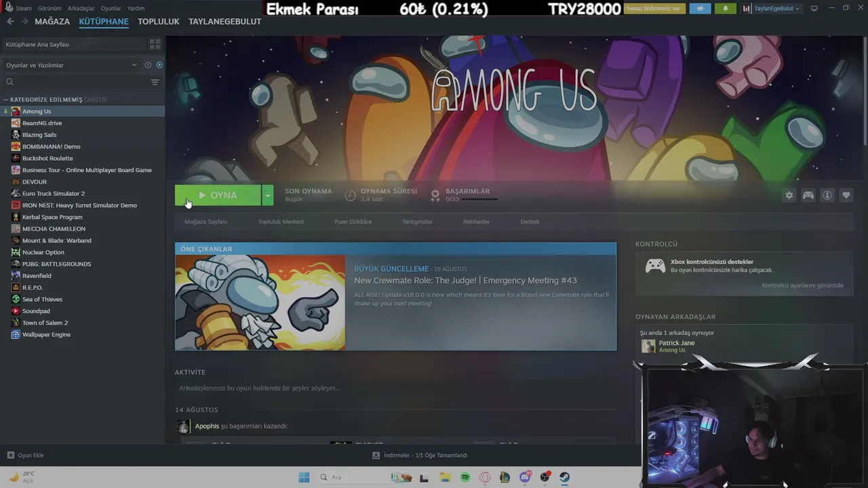The width and height of the screenshot is (868, 488).
Task: Open game settings gear icon
Action: 789,195
